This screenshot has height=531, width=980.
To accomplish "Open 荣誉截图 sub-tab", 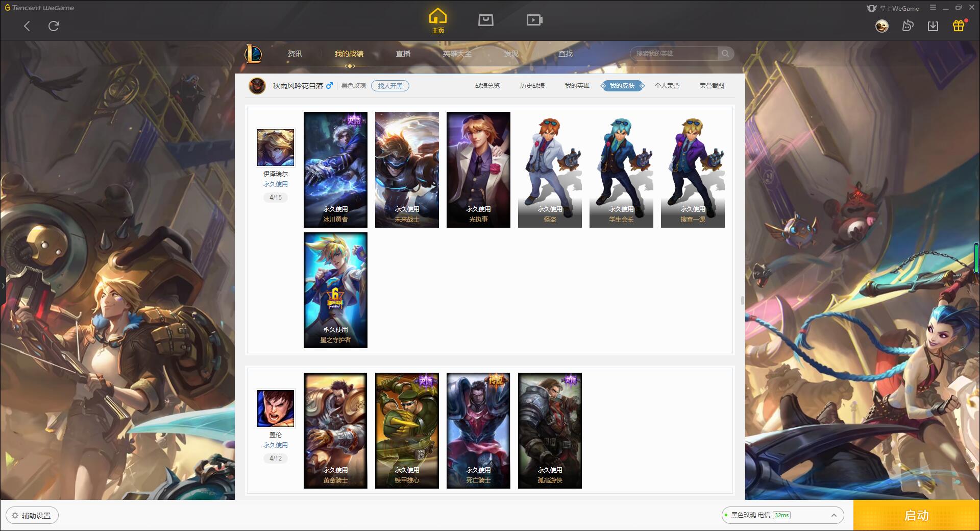I will click(712, 86).
